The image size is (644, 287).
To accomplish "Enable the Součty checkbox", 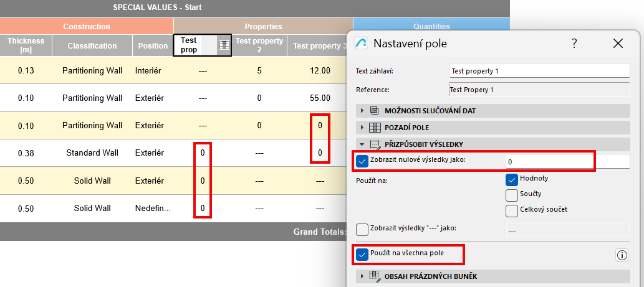I will pos(512,195).
